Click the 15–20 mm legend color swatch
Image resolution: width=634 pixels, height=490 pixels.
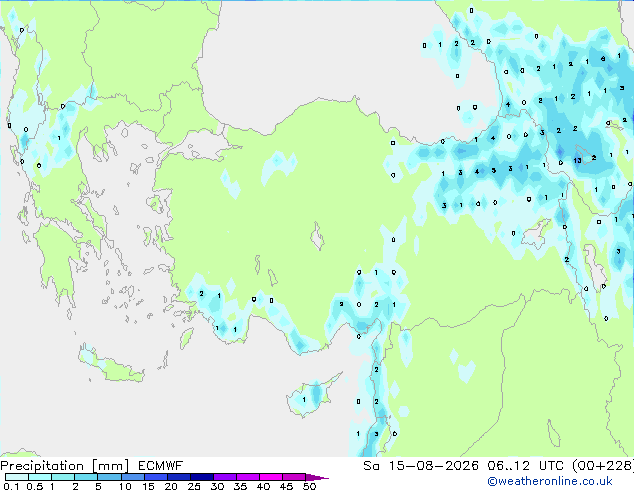(156, 477)
